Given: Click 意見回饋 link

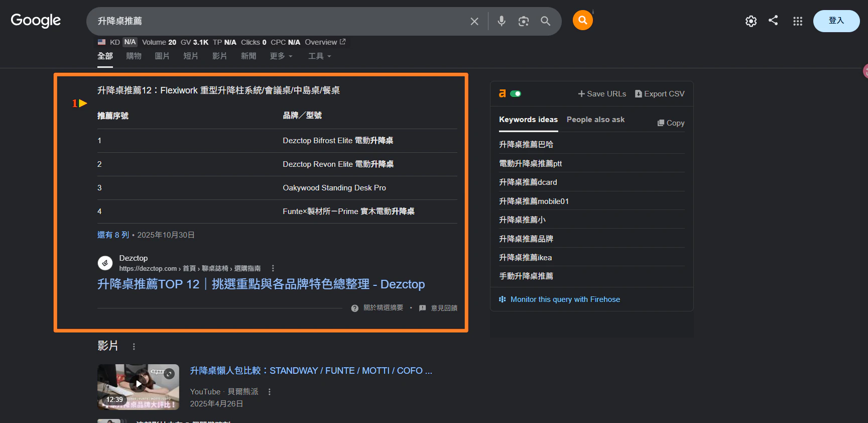Looking at the screenshot, I should [x=444, y=308].
